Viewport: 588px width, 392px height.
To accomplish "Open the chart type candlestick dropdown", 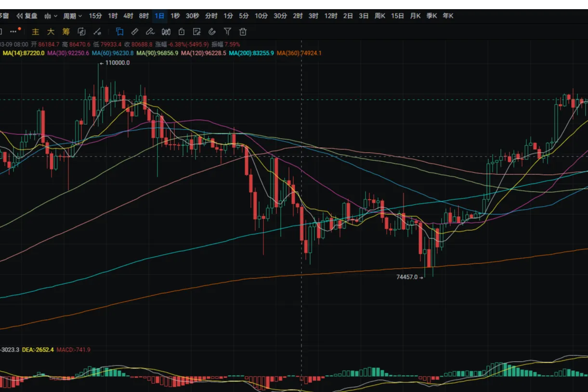I will pyautogui.click(x=51, y=16).
